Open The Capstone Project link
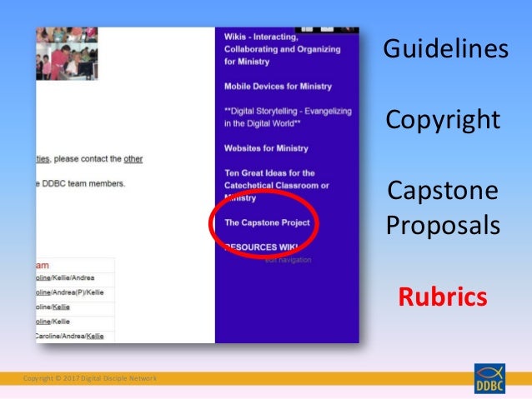 (267, 222)
